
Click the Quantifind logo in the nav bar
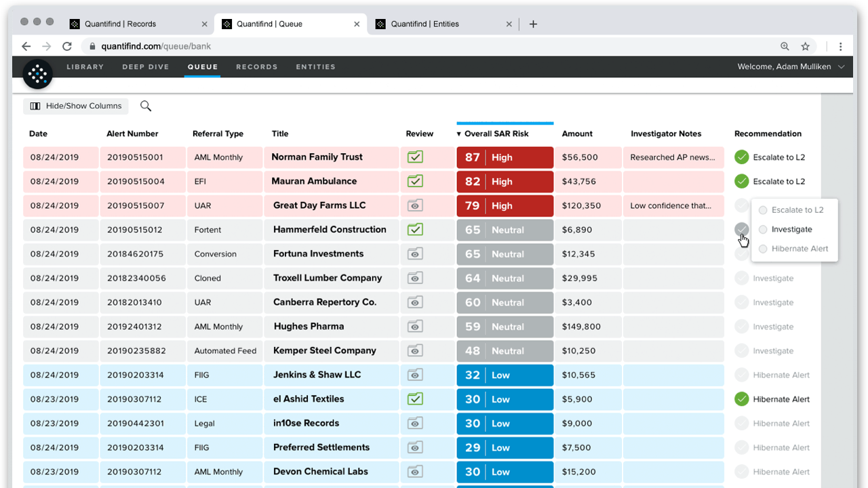[38, 74]
